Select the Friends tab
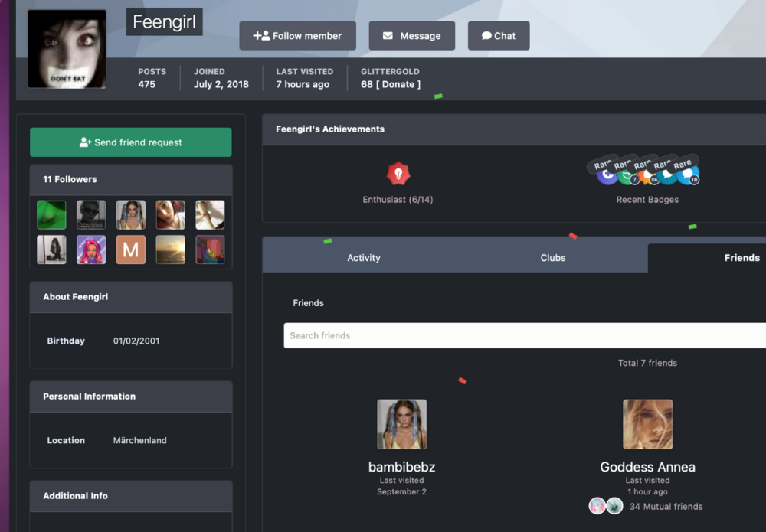766x532 pixels. click(x=741, y=258)
